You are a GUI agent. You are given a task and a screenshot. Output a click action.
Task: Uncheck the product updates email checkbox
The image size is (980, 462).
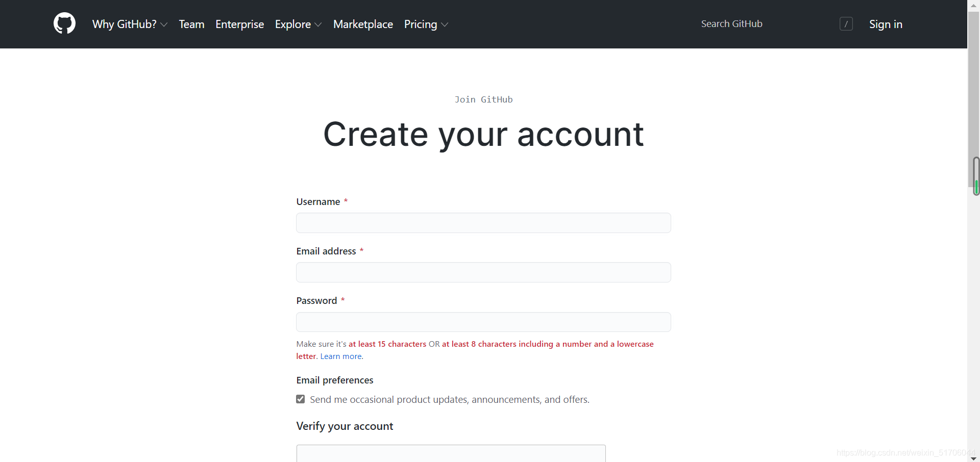(x=301, y=399)
